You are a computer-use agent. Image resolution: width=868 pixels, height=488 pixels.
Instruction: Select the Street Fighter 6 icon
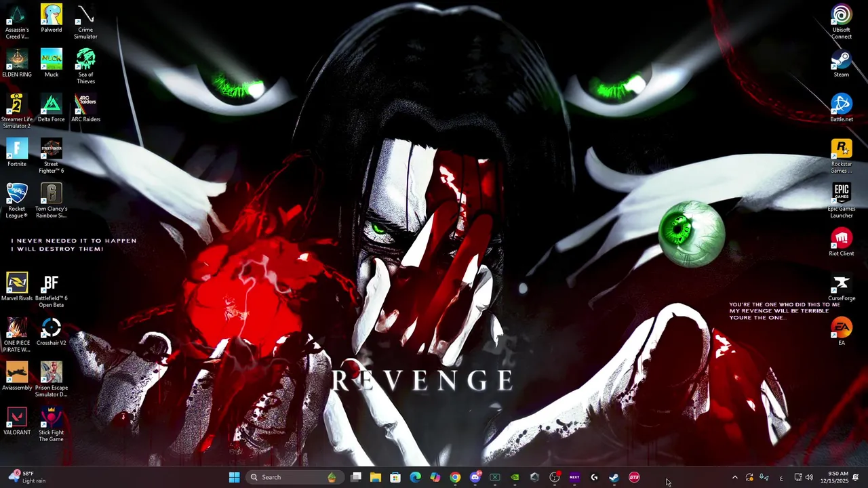click(x=52, y=156)
